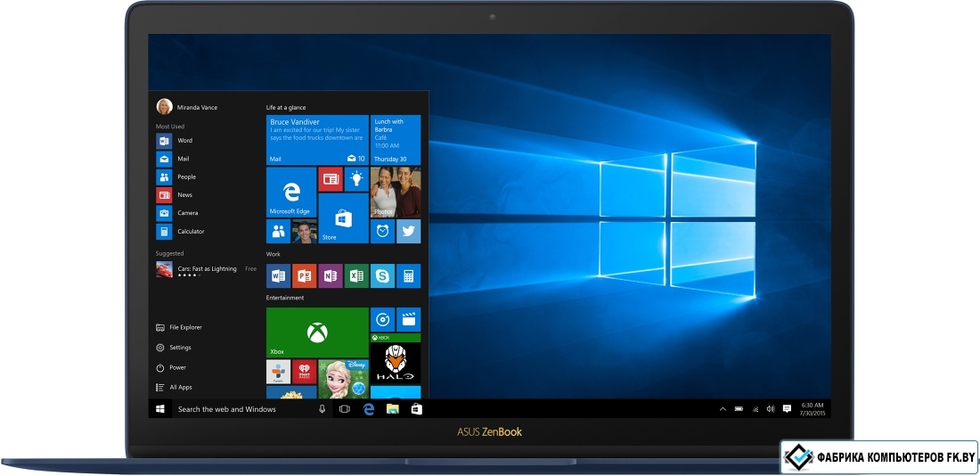The height and width of the screenshot is (476, 980).
Task: Open suggested app Cars: Fast as Lightning
Action: pyautogui.click(x=207, y=269)
